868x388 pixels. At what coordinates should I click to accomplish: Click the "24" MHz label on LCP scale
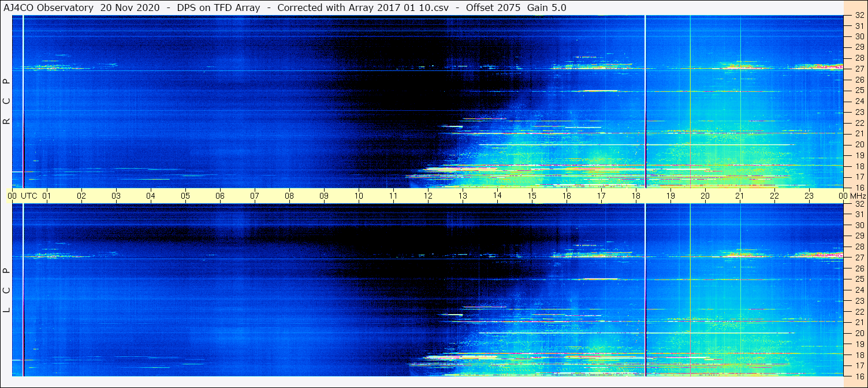859,290
